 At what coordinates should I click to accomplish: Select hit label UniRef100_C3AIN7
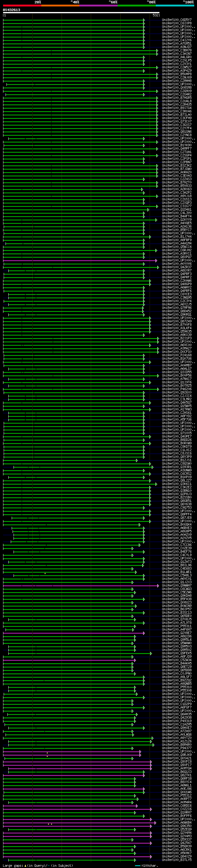coord(177,54)
